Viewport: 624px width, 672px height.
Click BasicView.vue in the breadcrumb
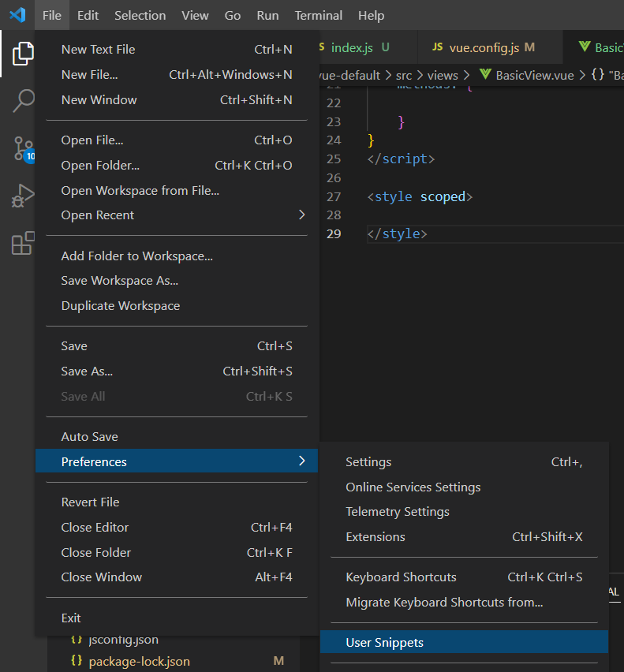click(x=534, y=76)
